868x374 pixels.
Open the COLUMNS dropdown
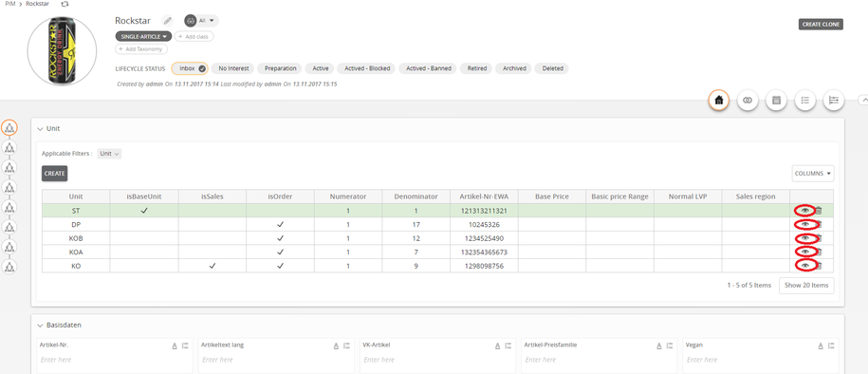pyautogui.click(x=813, y=174)
